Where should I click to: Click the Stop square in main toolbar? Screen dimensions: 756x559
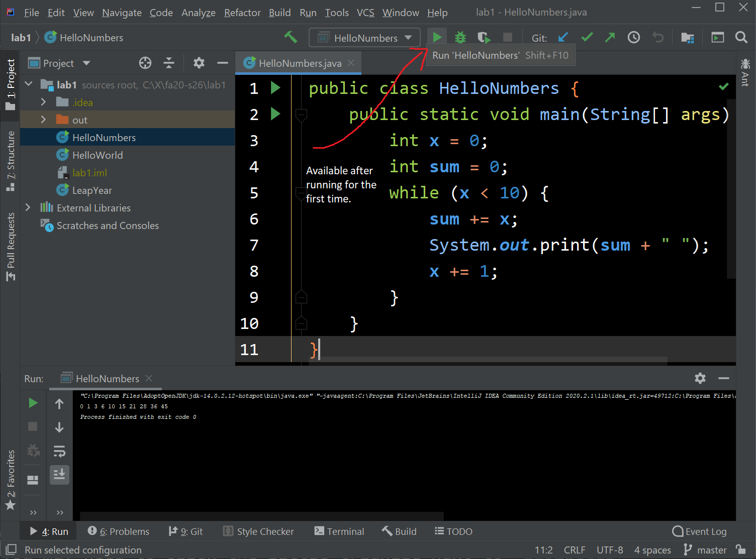(x=508, y=37)
